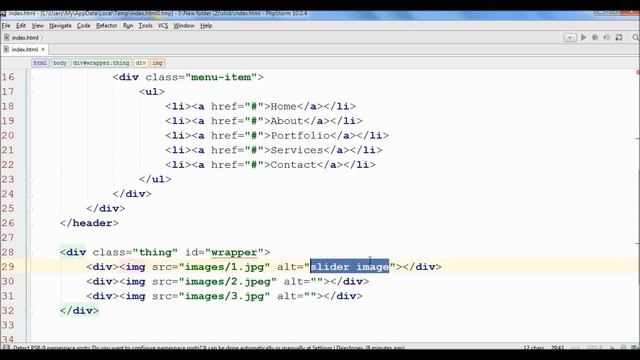Click line number 29 in the gutter

tap(8, 267)
